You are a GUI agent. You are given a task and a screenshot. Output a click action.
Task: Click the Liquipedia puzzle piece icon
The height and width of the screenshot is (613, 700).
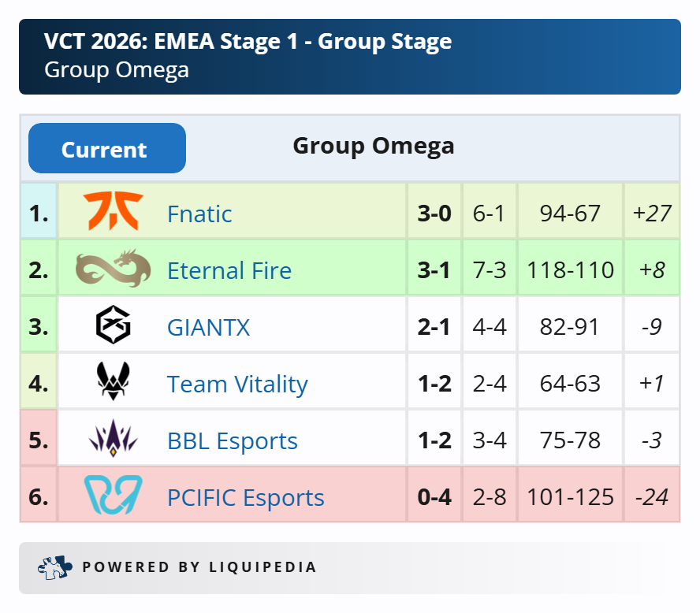point(54,567)
